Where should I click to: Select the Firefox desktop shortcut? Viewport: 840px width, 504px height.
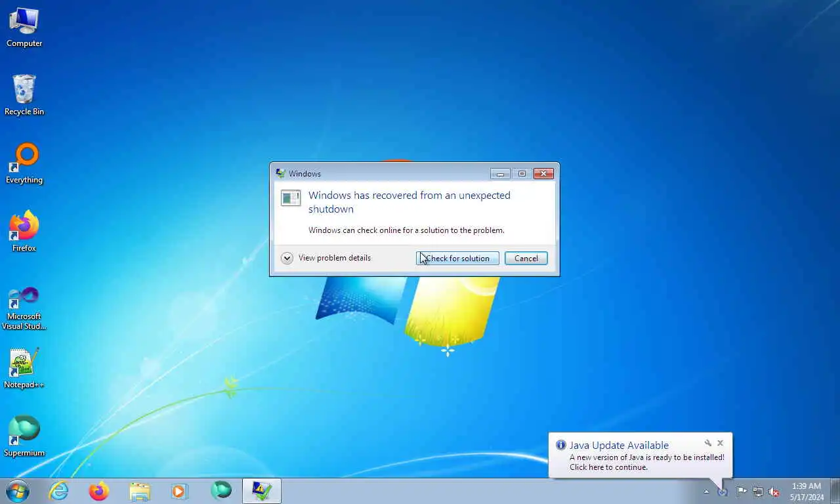24,232
